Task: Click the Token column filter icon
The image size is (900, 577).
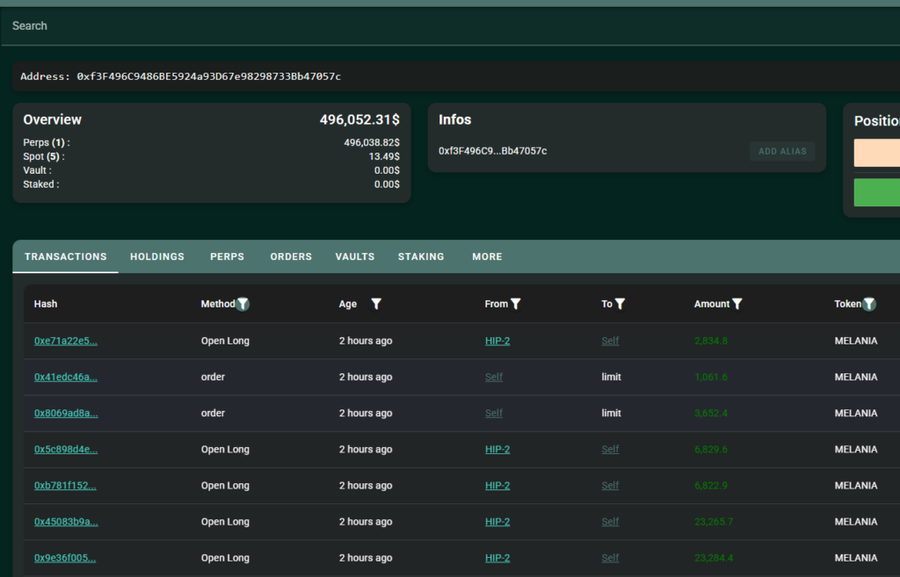Action: [x=869, y=304]
